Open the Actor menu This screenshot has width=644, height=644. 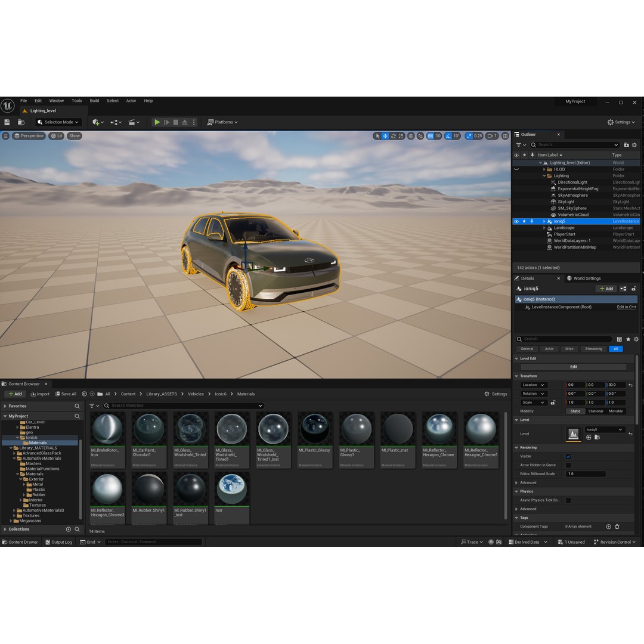click(131, 101)
